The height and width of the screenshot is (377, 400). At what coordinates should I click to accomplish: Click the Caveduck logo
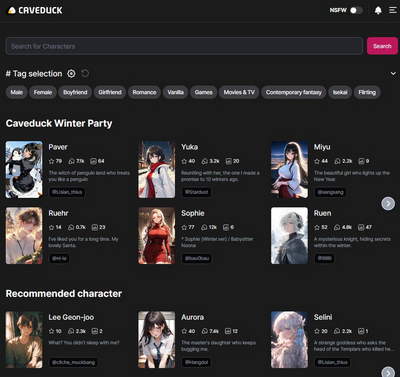(35, 10)
